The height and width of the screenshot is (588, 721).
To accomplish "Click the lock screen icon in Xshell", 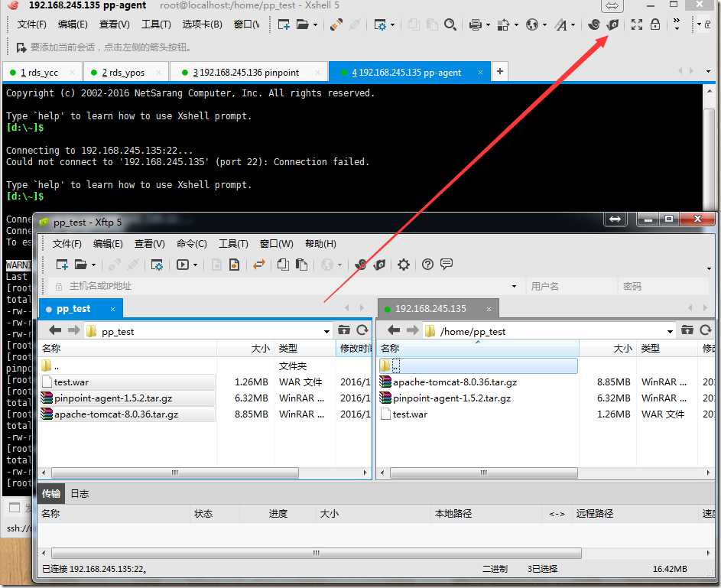I will (655, 24).
